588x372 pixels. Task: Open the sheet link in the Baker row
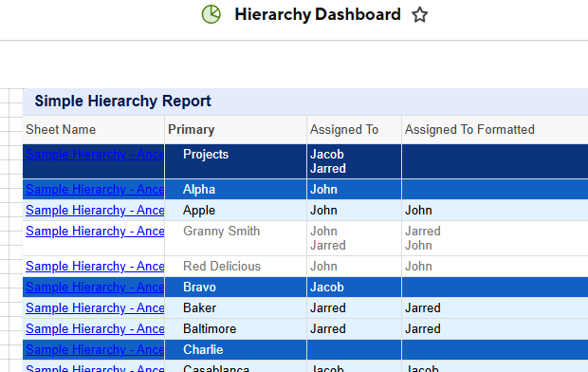tap(95, 307)
